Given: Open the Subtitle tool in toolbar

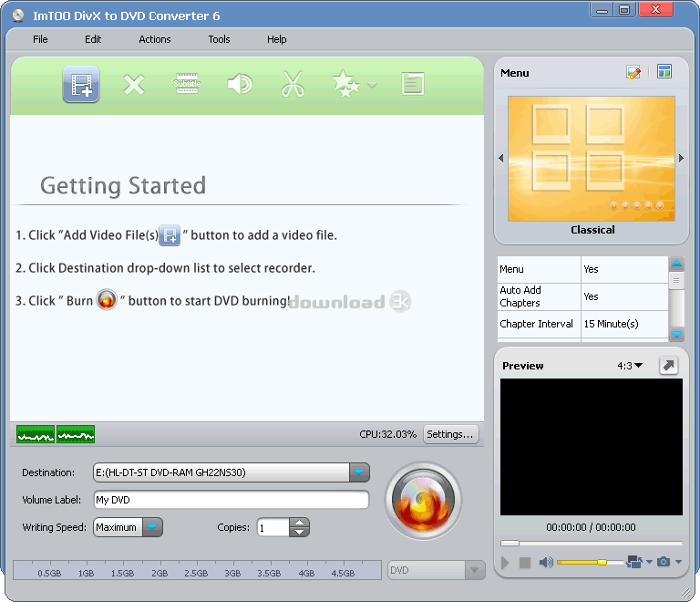Looking at the screenshot, I should pyautogui.click(x=187, y=85).
